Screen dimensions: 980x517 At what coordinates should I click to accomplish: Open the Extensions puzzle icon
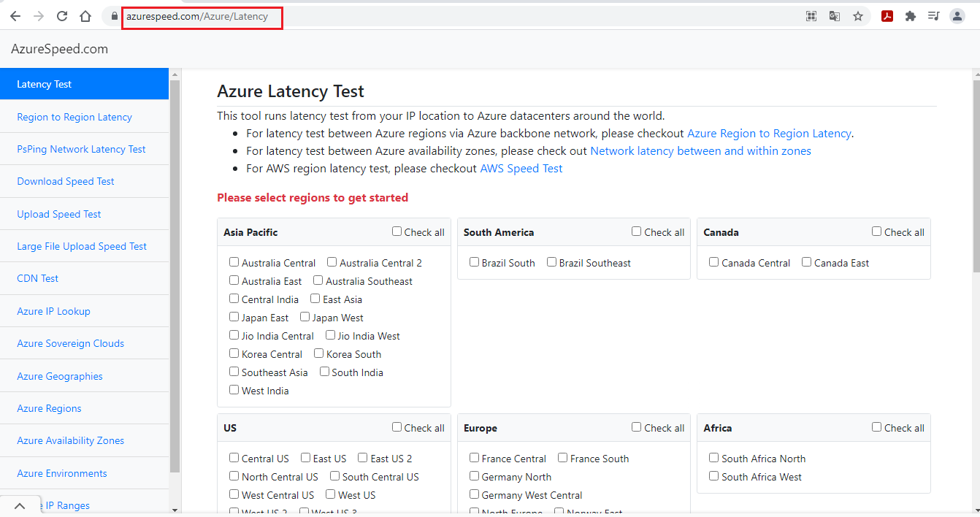[910, 16]
